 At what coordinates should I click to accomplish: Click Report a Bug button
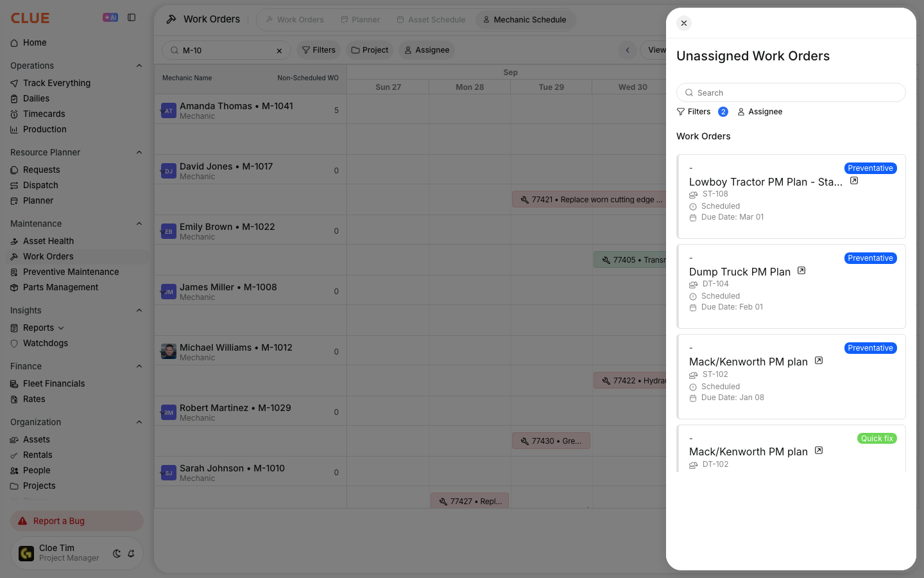[77, 521]
